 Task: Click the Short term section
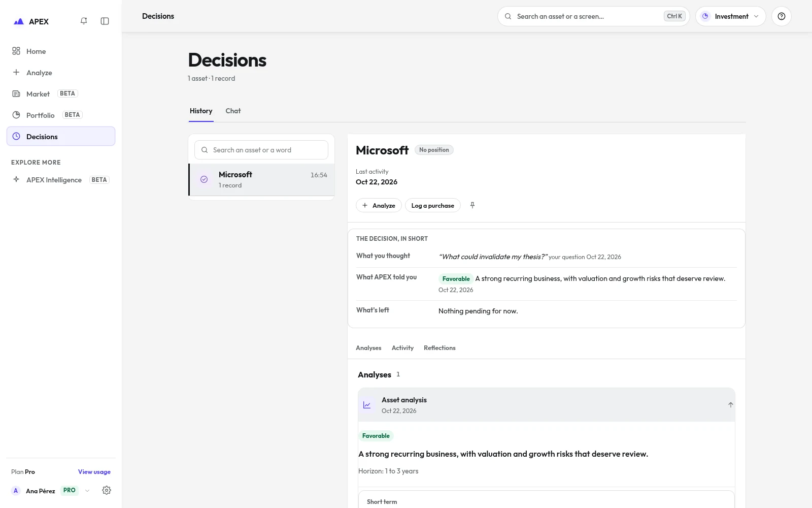point(547,499)
